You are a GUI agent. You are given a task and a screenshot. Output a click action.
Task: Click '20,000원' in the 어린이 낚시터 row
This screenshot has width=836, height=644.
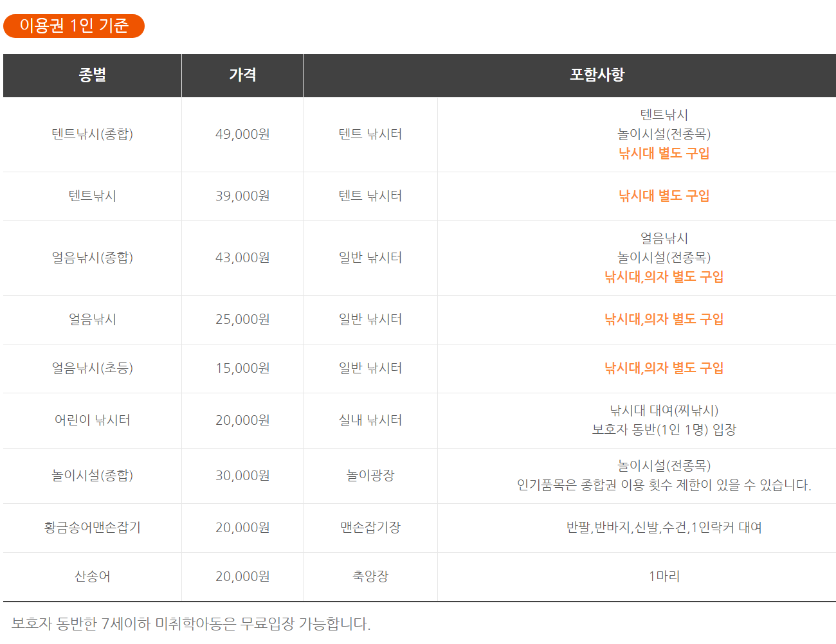tap(242, 420)
